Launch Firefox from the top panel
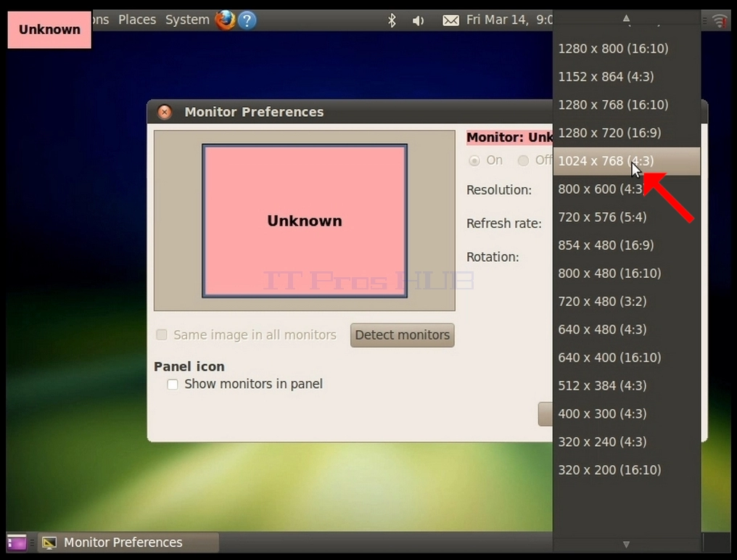This screenshot has width=737, height=560. pos(225,20)
